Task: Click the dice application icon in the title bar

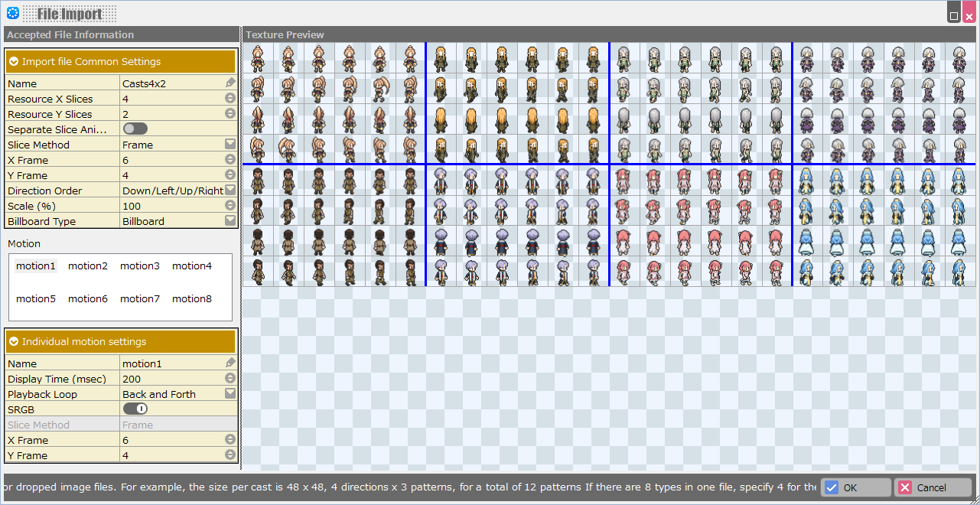Action: pyautogui.click(x=11, y=11)
